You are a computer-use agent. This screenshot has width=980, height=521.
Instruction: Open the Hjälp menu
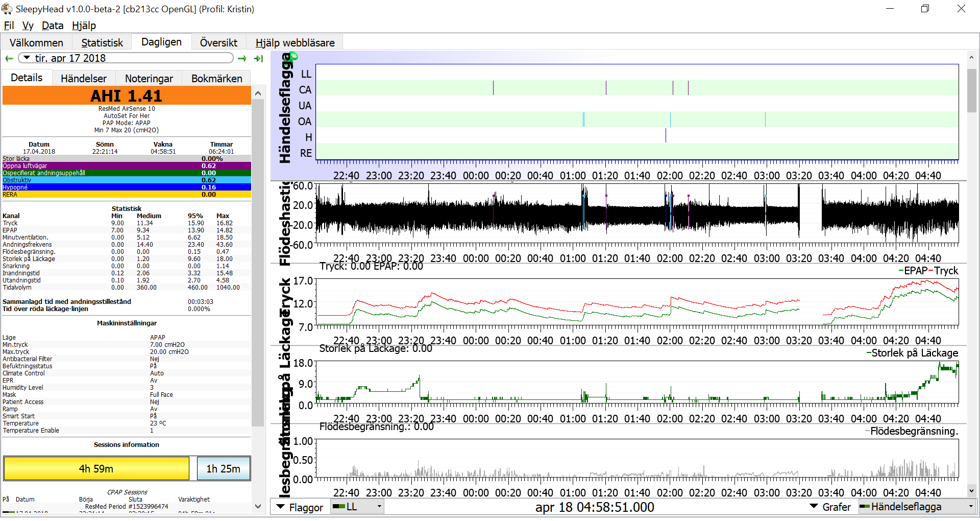pos(84,26)
